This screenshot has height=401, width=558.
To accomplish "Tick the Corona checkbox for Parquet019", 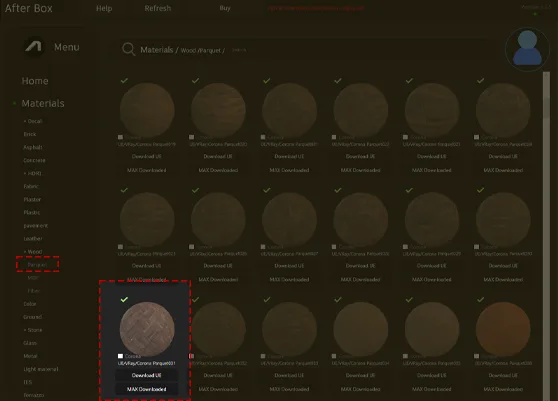I will 120,137.
